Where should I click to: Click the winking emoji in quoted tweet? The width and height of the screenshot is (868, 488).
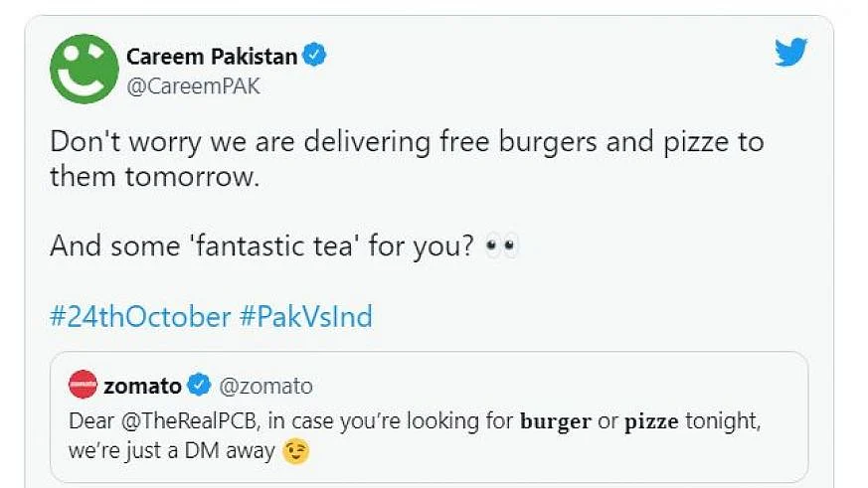(296, 452)
